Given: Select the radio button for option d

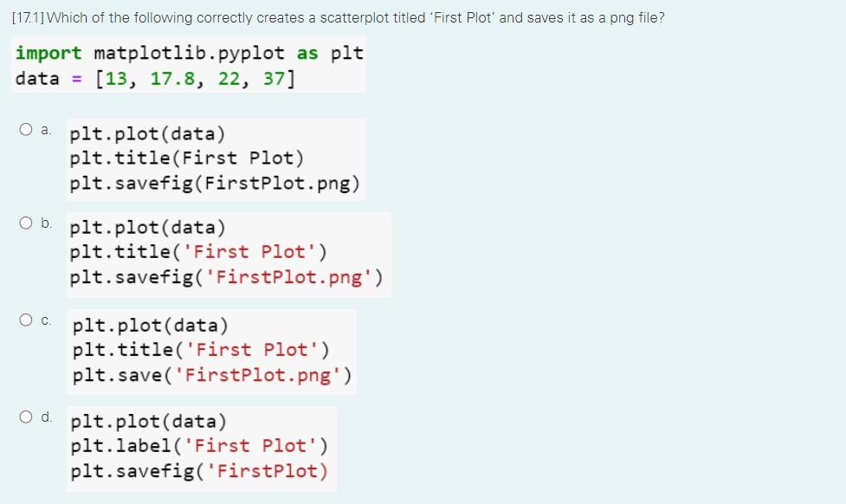Looking at the screenshot, I should [x=25, y=415].
